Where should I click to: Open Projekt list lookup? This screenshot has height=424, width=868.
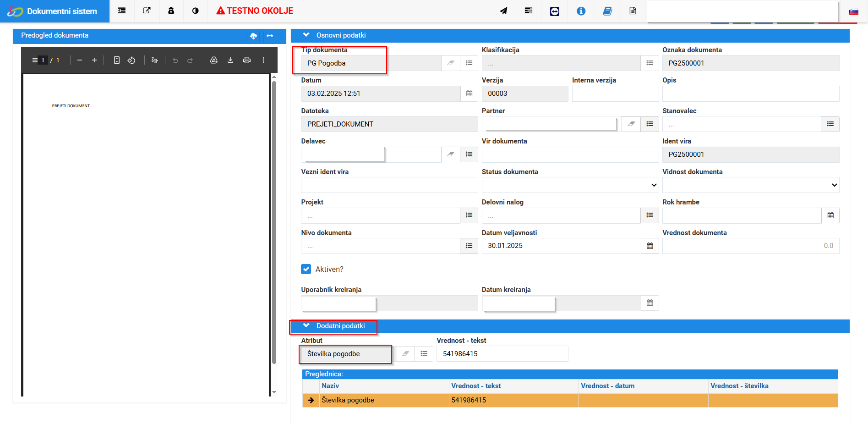click(x=469, y=215)
